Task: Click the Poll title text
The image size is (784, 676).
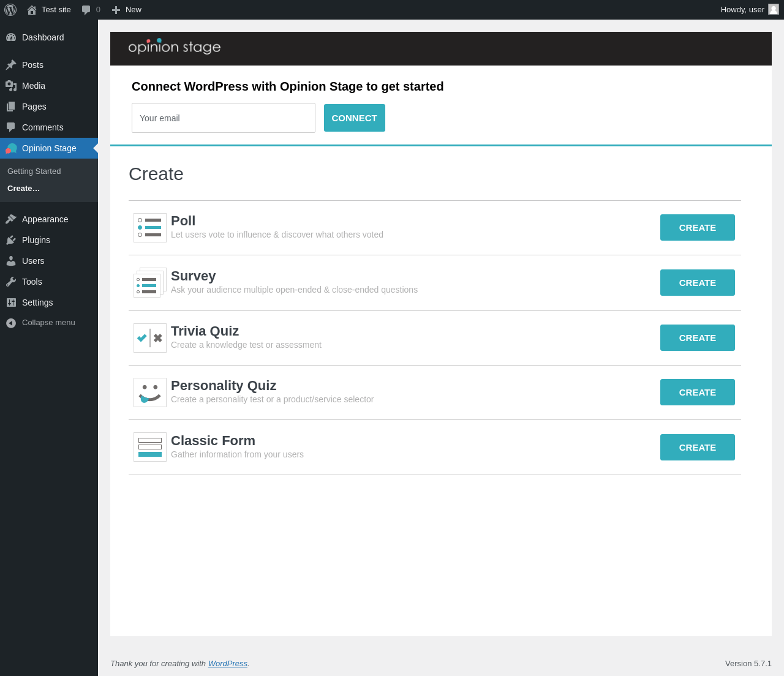Action: [183, 221]
